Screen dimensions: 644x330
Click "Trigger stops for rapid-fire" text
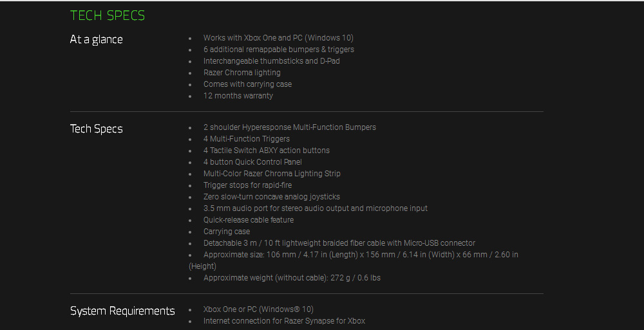click(247, 185)
